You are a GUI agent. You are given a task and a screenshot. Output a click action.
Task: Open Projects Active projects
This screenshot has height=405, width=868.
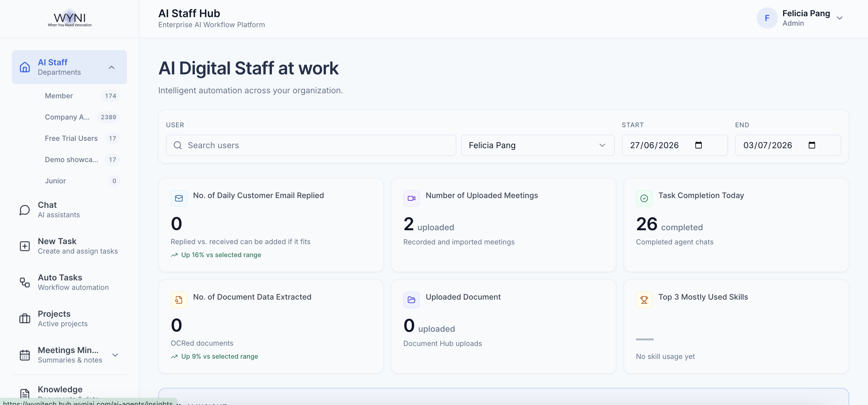[69, 319]
